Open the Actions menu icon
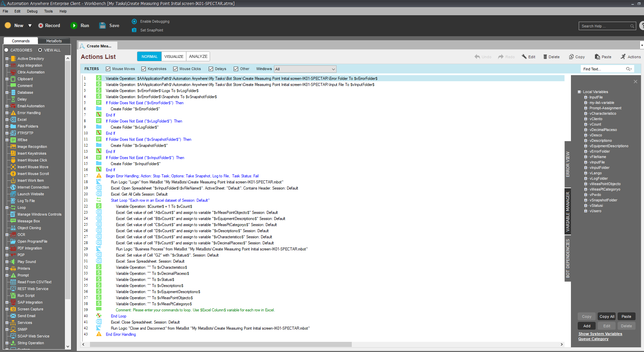 (623, 57)
